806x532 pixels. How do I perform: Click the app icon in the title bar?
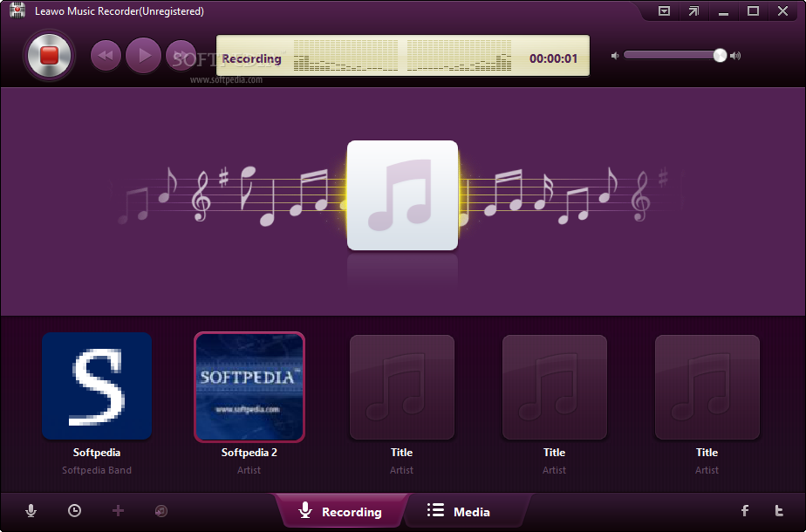click(17, 10)
